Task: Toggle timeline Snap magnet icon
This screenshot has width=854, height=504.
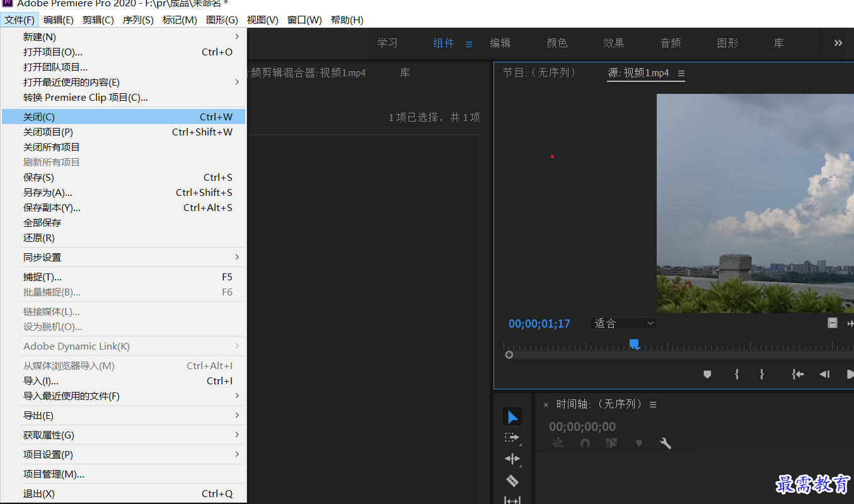Action: 585,444
